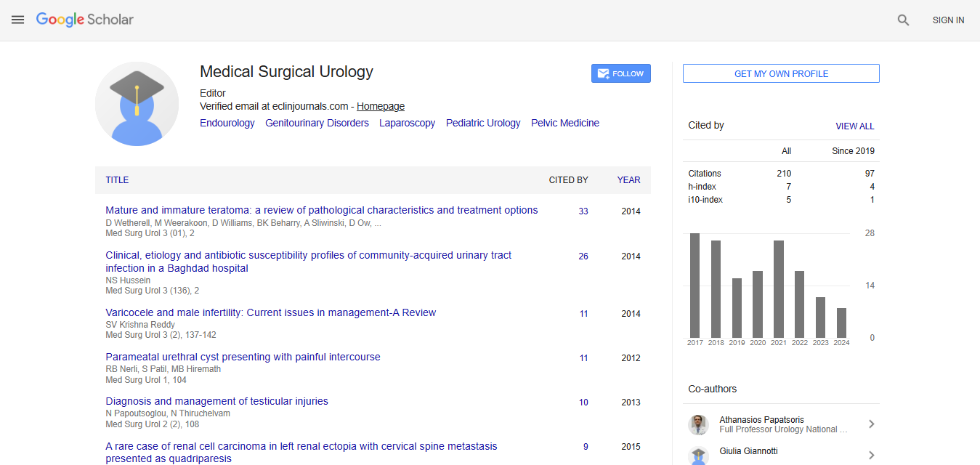Expand Giulia Giannotti co-author chevron
The width and height of the screenshot is (980, 465).
coord(871,456)
